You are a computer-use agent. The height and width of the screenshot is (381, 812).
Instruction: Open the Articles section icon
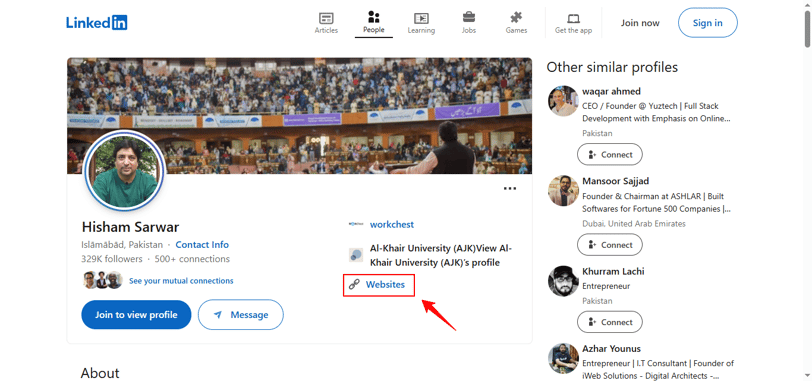(x=326, y=18)
